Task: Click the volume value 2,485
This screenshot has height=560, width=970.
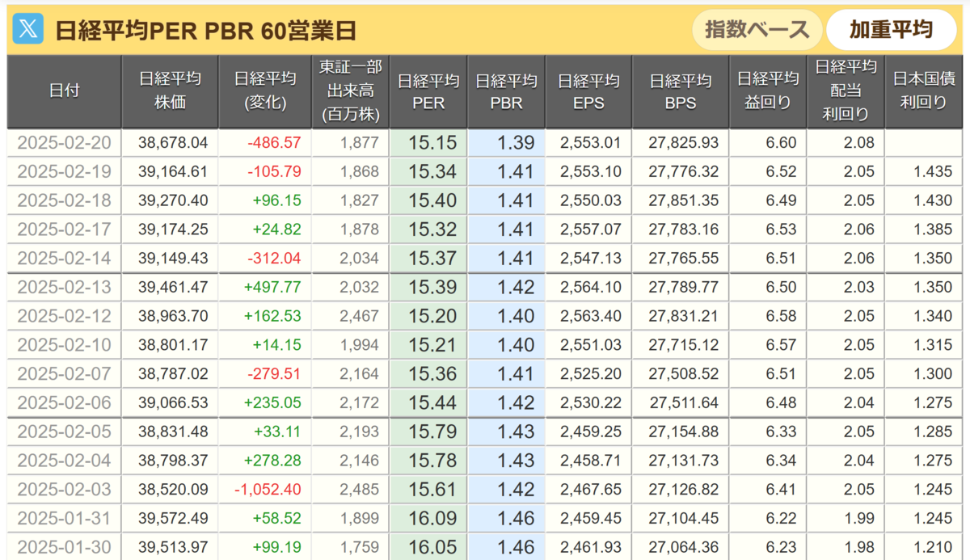Action: point(360,490)
